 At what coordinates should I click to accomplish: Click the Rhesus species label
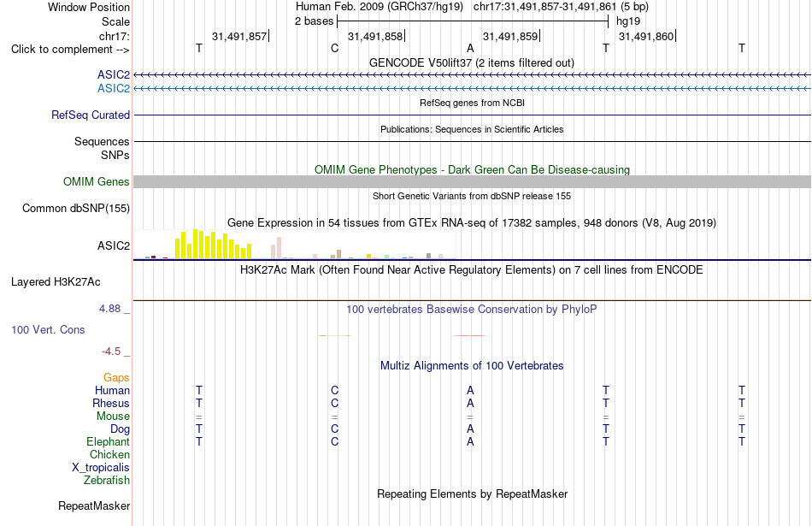tap(111, 403)
